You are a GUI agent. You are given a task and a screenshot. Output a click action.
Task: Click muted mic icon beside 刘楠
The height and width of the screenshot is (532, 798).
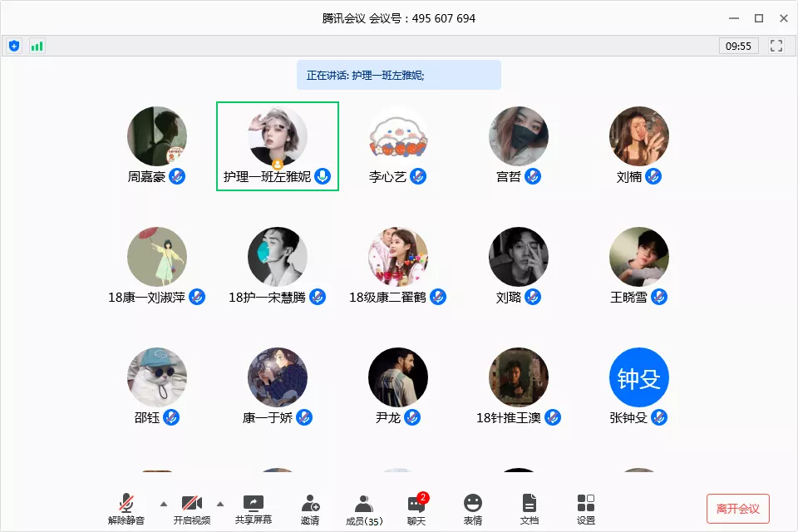(653, 176)
